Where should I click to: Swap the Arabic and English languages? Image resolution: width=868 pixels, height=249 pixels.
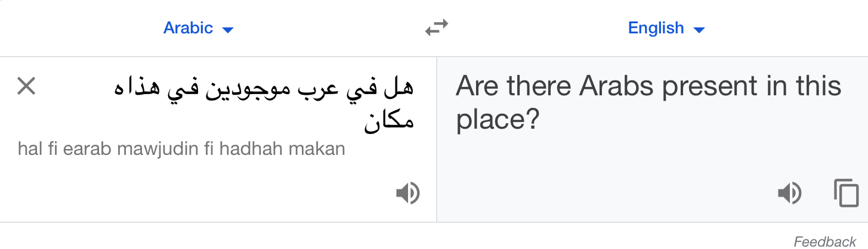click(x=437, y=28)
